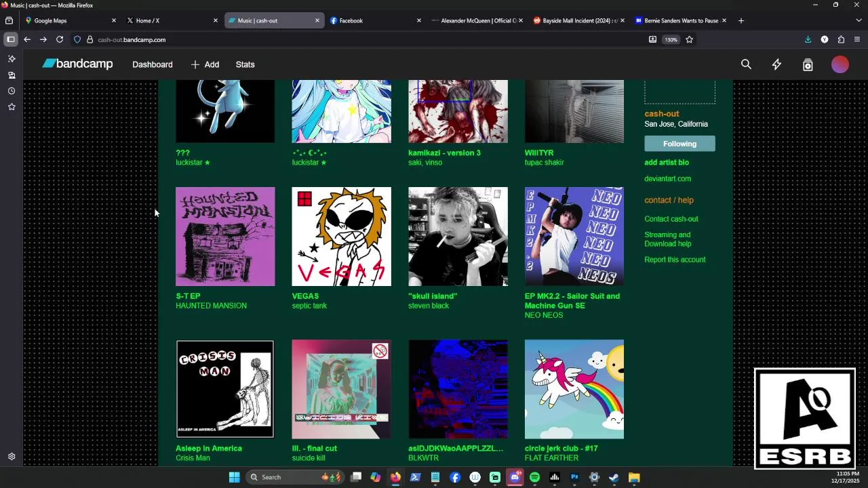Toggle the Firefox sidebar button

tap(11, 39)
